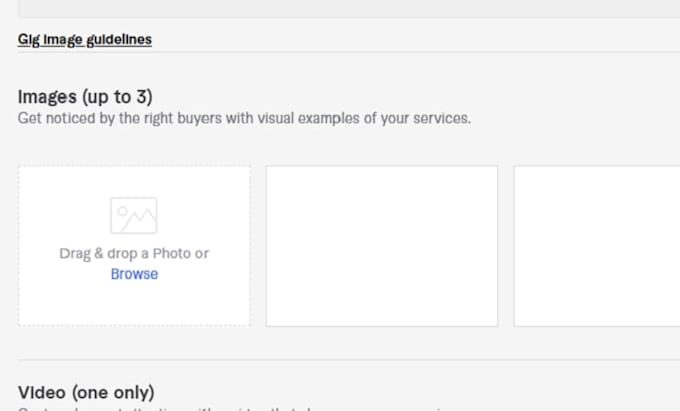Click the divider line above the Video section
This screenshot has height=411, width=680.
(x=349, y=359)
